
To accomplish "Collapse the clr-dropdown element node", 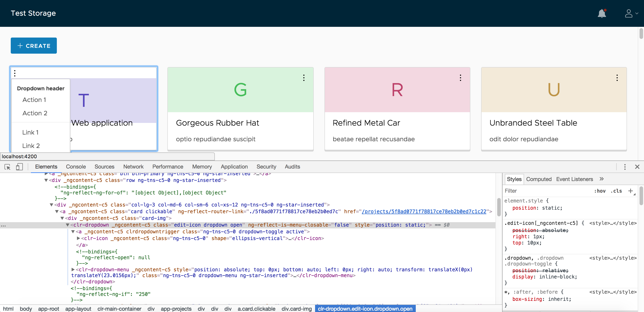I will (x=67, y=225).
